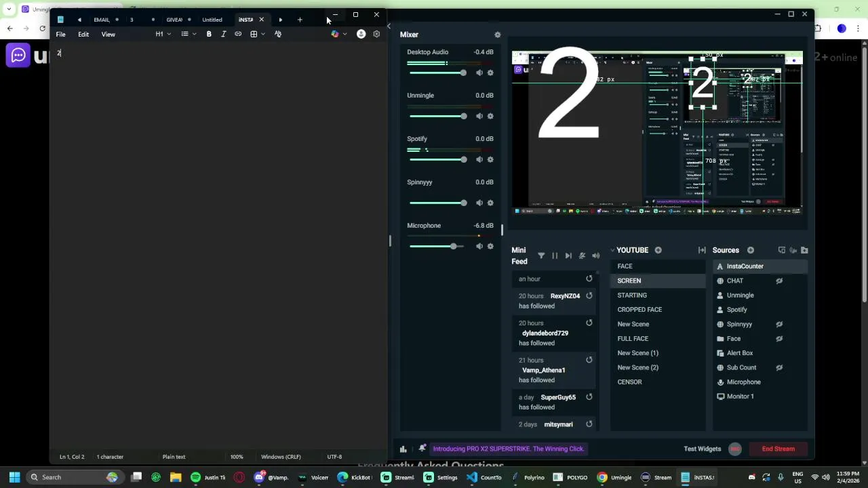The image size is (868, 488).
Task: Start recording with REC button
Action: pos(735,449)
